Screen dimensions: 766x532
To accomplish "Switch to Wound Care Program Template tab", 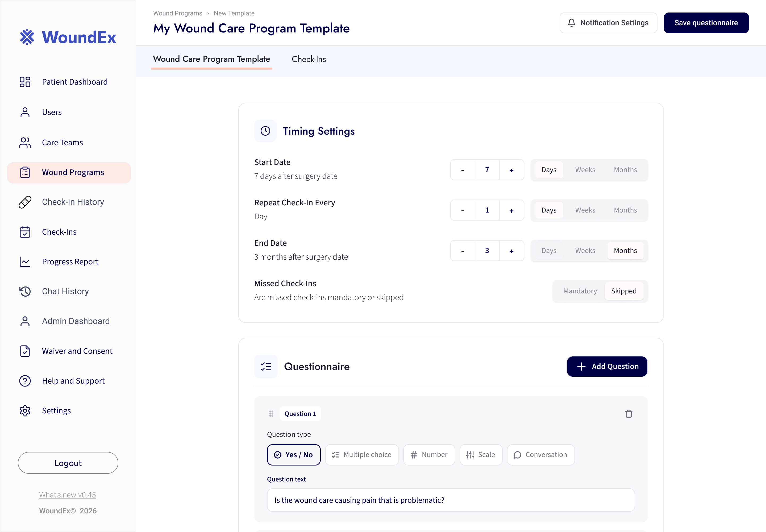I will (211, 59).
